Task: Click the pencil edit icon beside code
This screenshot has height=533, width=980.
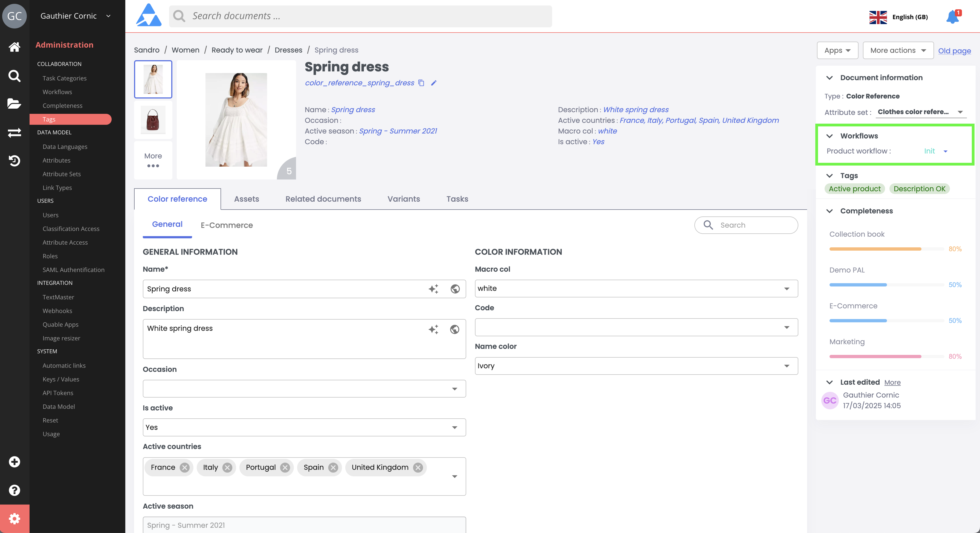Action: (434, 83)
